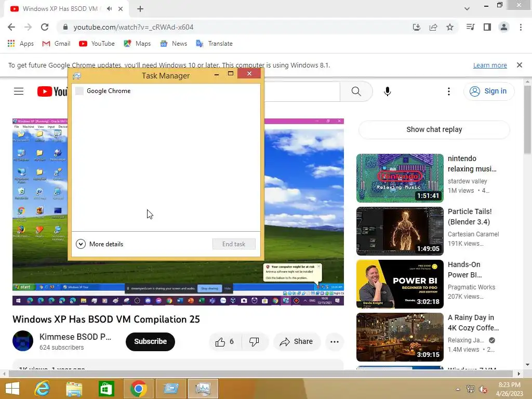Open the Particle Tails Blender video thumbnail
Image resolution: width=532 pixels, height=399 pixels.
pyautogui.click(x=400, y=231)
